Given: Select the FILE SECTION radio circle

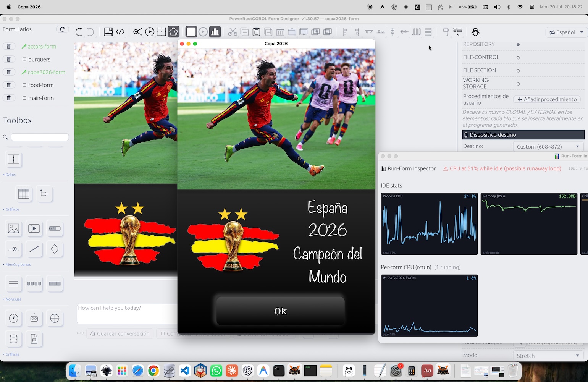Looking at the screenshot, I should [x=518, y=71].
